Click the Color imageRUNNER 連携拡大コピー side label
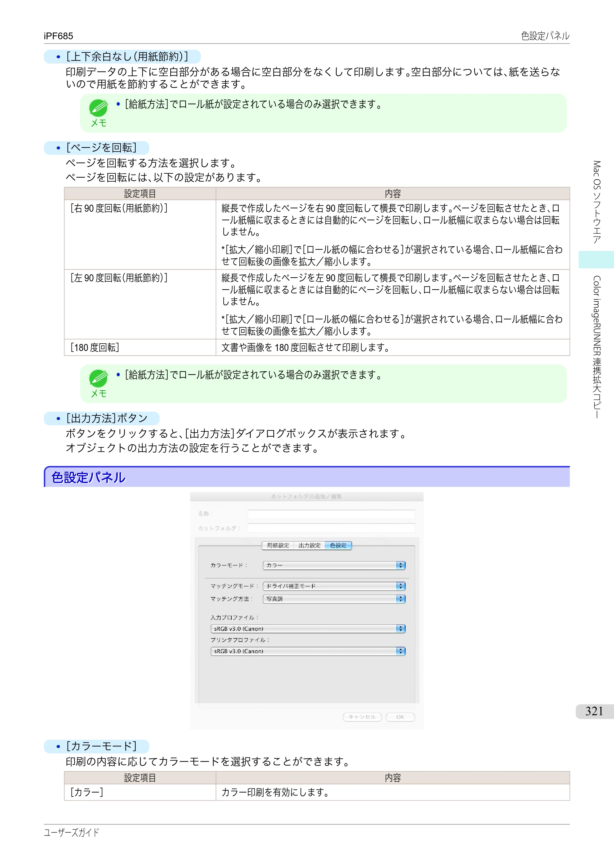614x868 pixels. [x=597, y=347]
